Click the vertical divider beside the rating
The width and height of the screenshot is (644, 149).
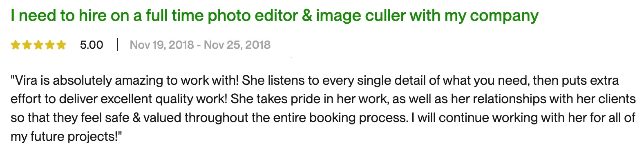117,45
